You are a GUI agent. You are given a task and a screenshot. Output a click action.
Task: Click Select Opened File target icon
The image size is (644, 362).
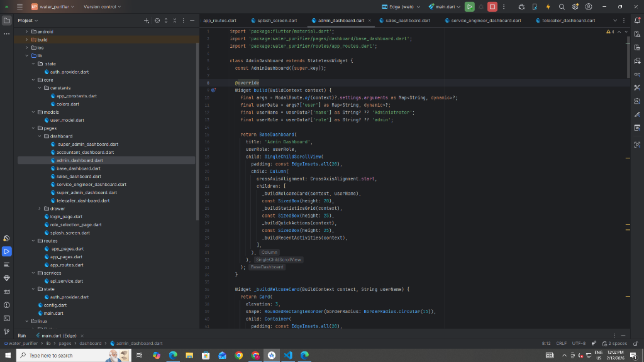pos(157,20)
